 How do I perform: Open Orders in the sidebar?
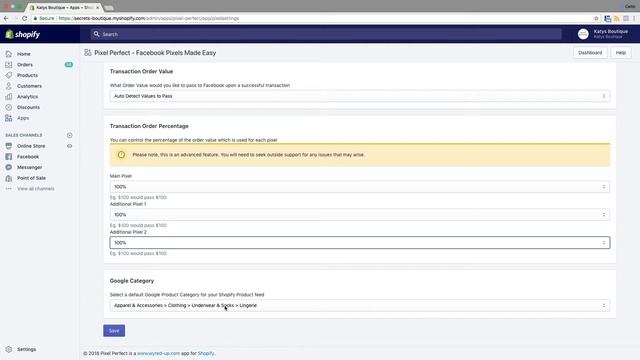[x=25, y=64]
